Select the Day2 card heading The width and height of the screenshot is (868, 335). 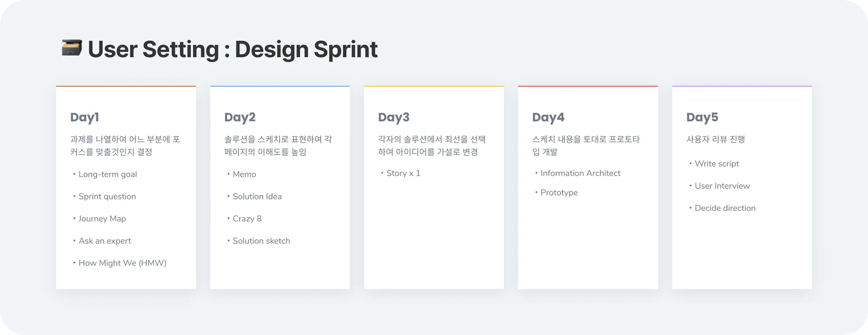240,117
